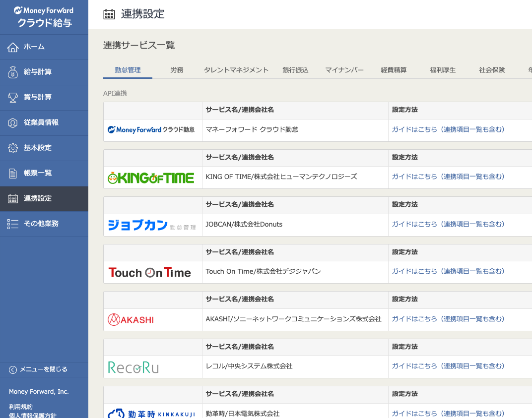Click the 連携設定 page header icon
Viewport: 532px width, 418px height.
coord(109,14)
